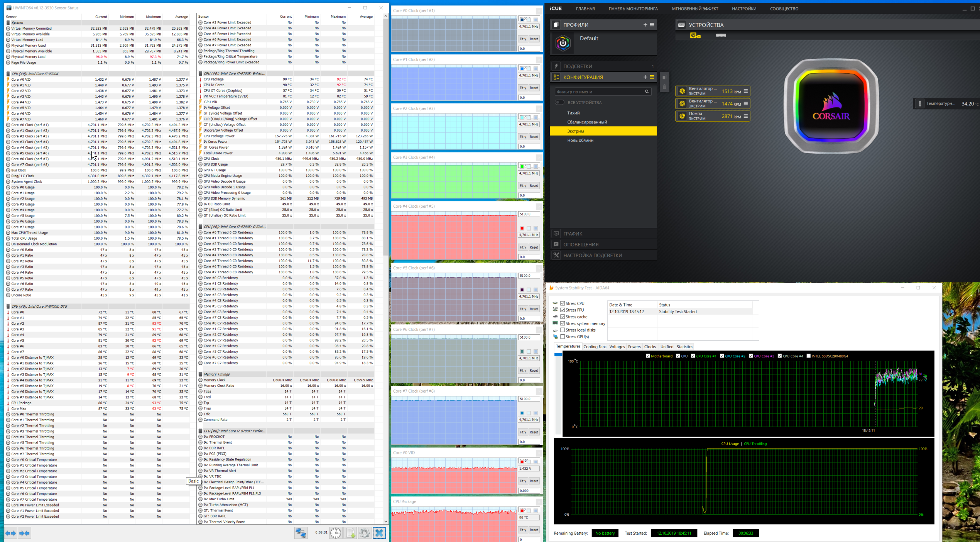Click the shrink columns arrows button in HWiNFO

[24, 533]
